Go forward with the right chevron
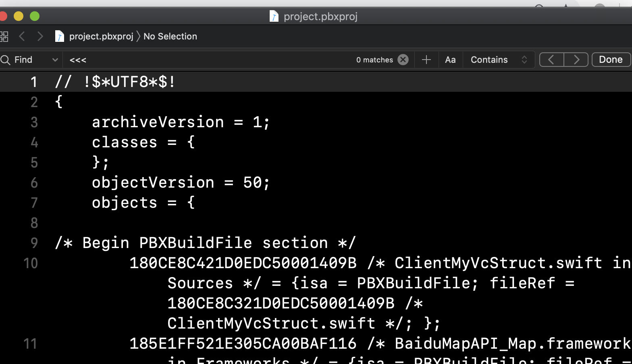 click(40, 37)
